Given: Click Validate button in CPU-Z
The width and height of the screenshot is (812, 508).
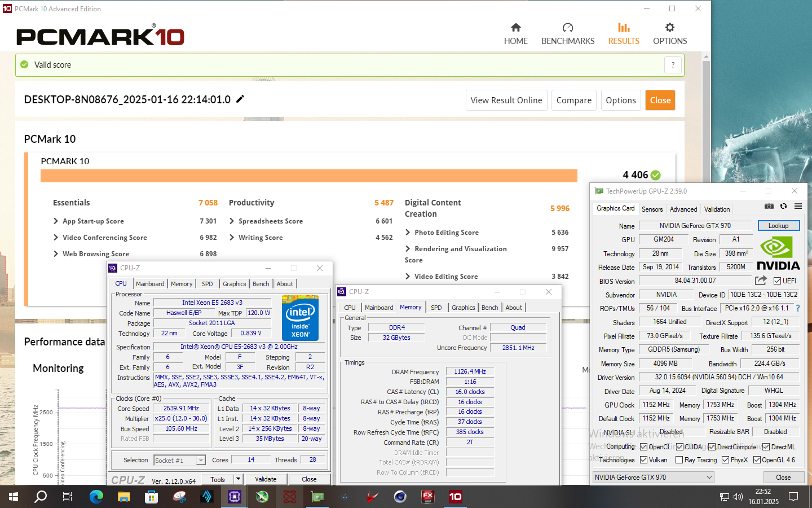Looking at the screenshot, I should [266, 479].
